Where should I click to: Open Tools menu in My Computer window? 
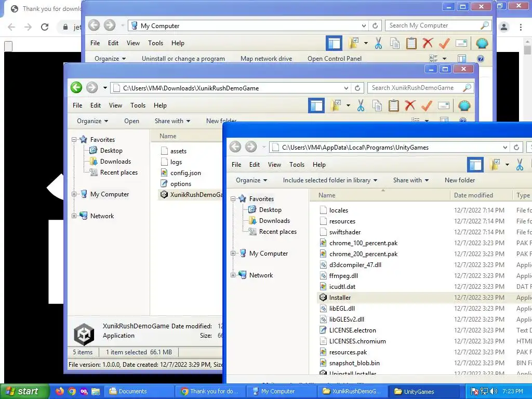[156, 43]
